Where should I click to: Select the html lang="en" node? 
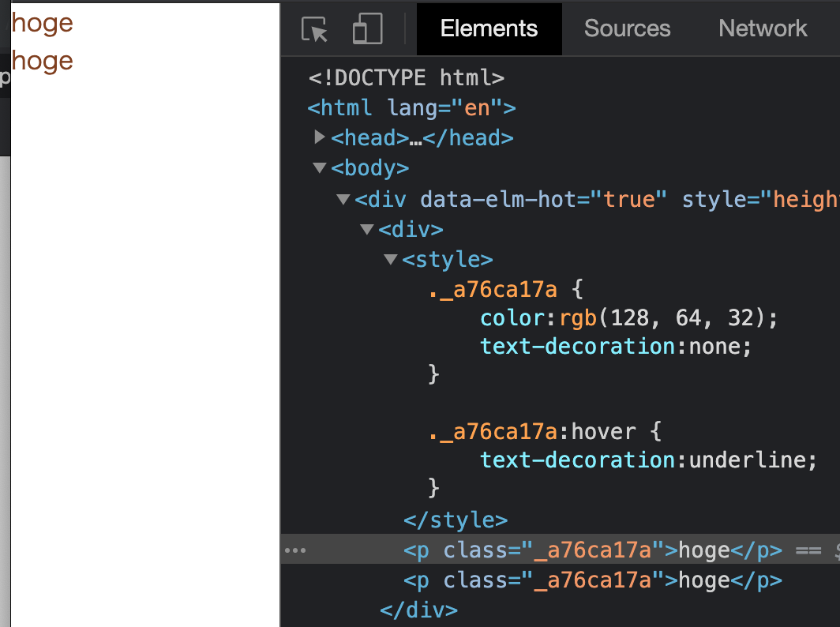coord(411,107)
